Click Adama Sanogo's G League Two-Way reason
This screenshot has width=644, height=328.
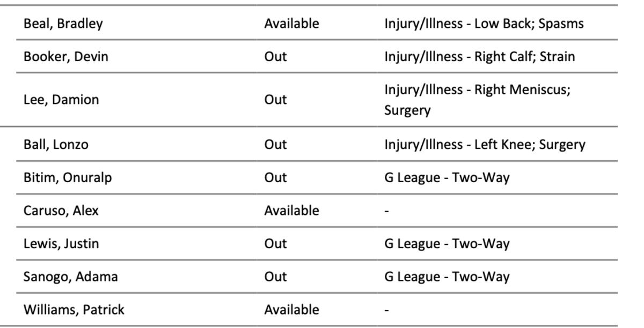tap(447, 277)
